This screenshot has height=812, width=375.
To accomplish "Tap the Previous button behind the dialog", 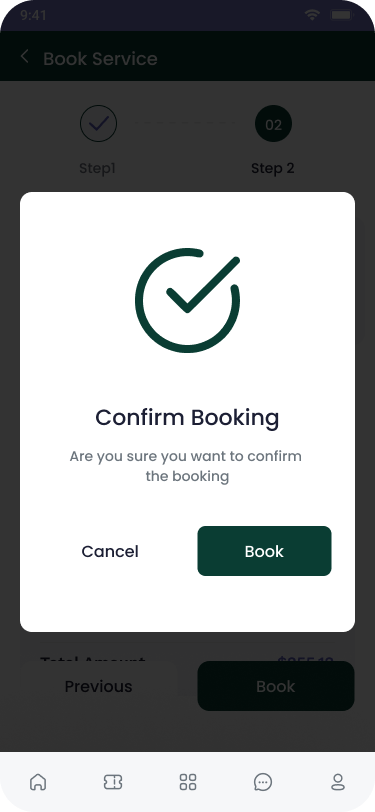I will 98,686.
